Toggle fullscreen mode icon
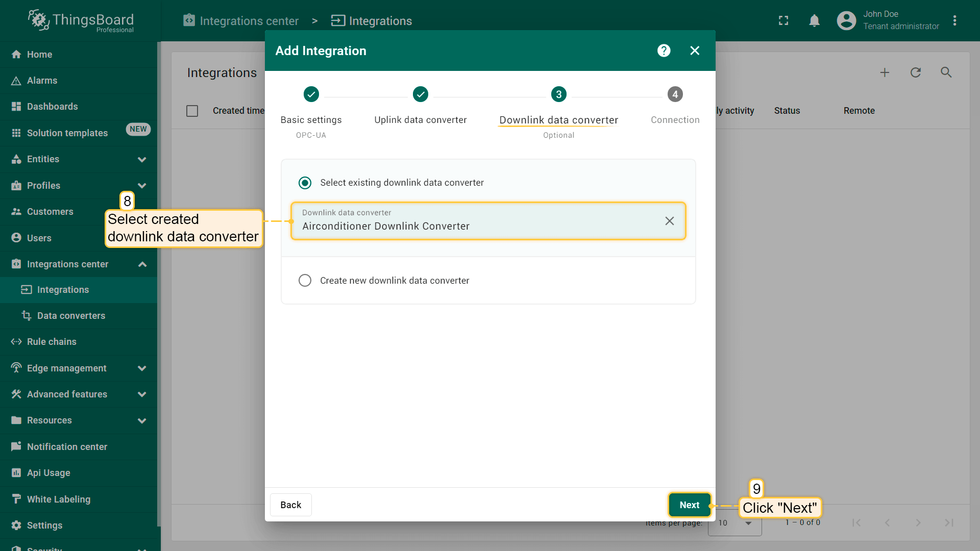Screen dimensions: 980x551 coord(783,20)
